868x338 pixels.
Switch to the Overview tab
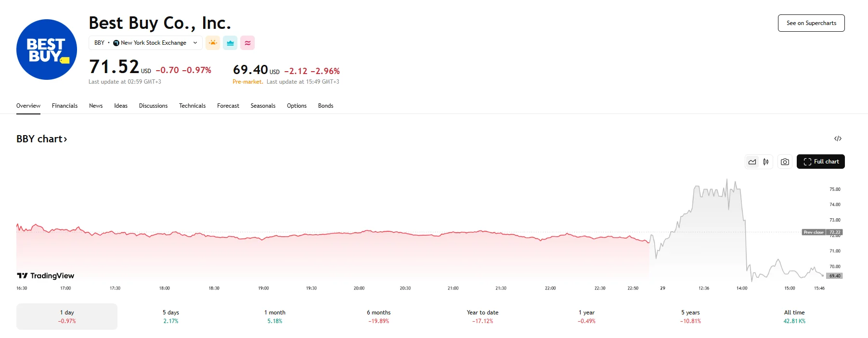28,106
